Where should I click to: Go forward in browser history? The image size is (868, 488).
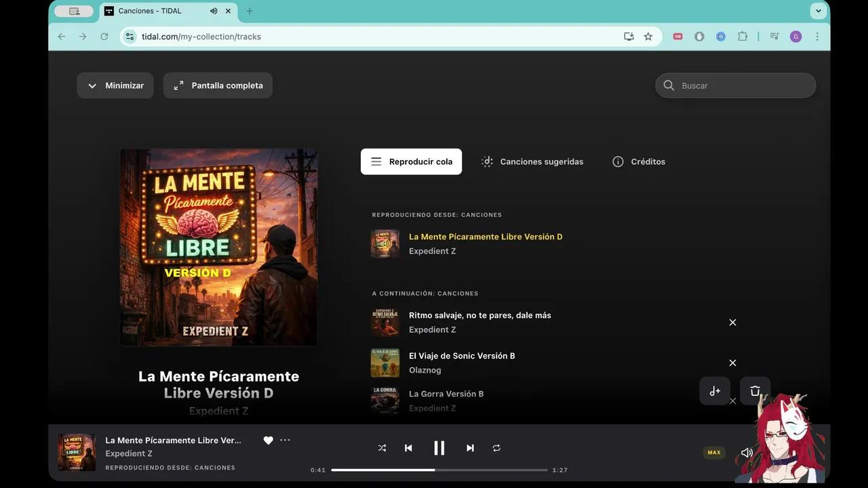coord(83,37)
